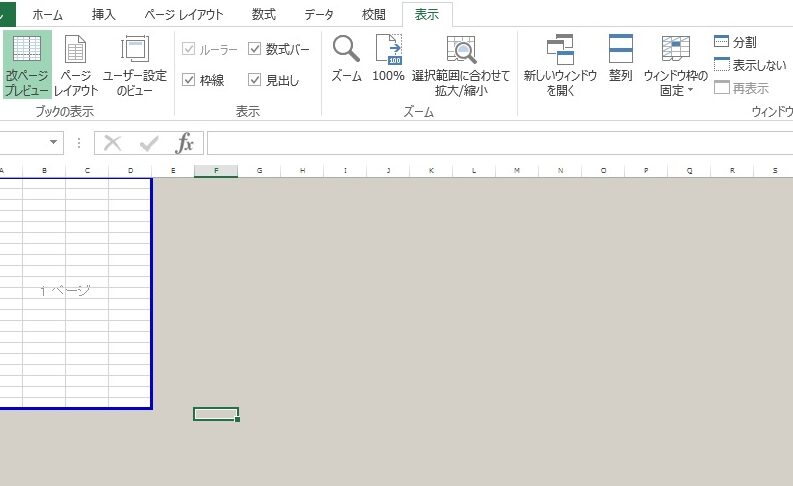This screenshot has width=793, height=486.
Task: Open Page Layout view (ページレイアウト)
Action: [x=76, y=64]
